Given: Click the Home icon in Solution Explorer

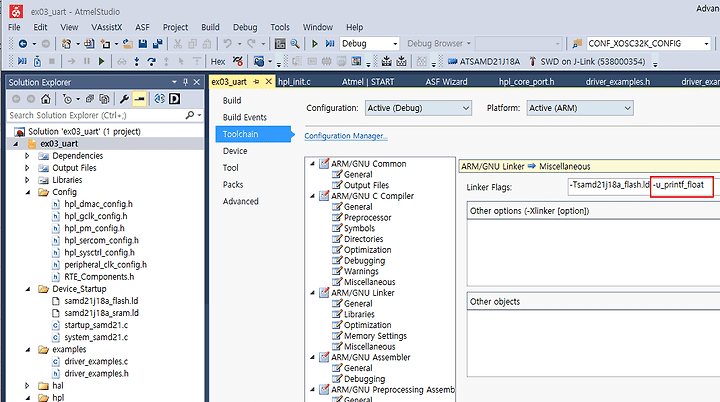Looking at the screenshot, I should [45, 99].
